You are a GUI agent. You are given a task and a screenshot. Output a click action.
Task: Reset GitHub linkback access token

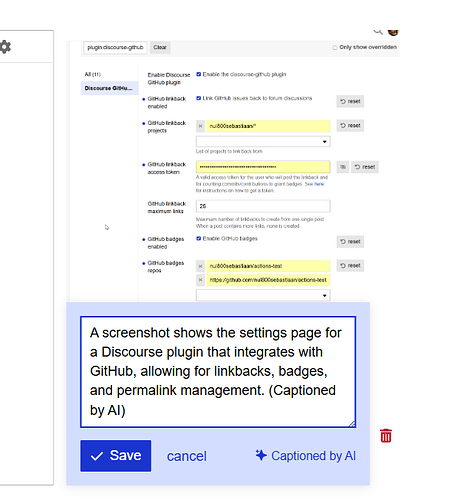[365, 167]
